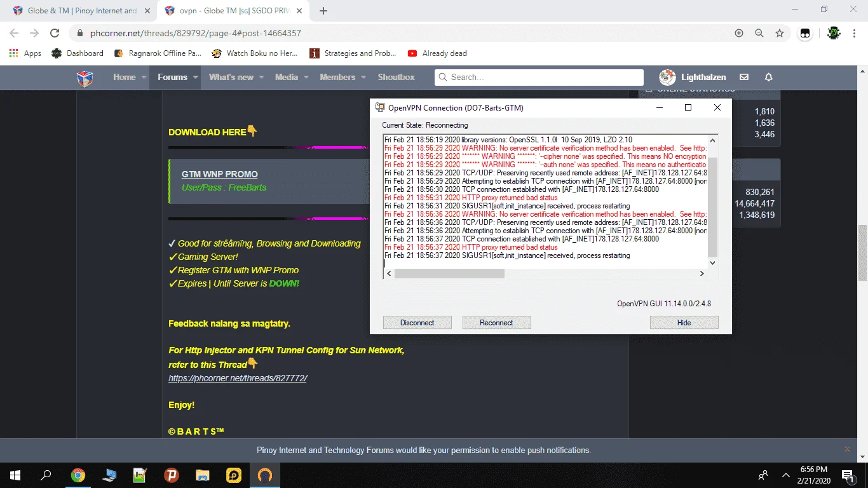
Task: Open the Windows Start menu
Action: click(15, 475)
